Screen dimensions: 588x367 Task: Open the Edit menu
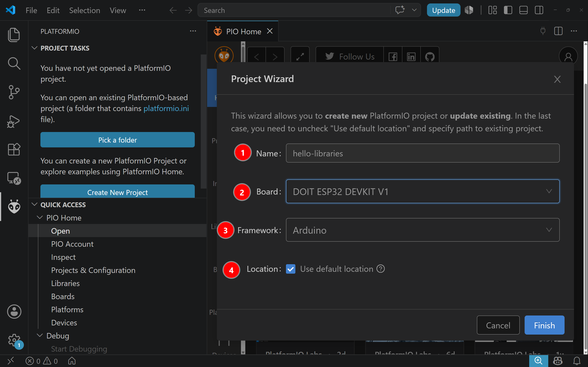coord(53,10)
